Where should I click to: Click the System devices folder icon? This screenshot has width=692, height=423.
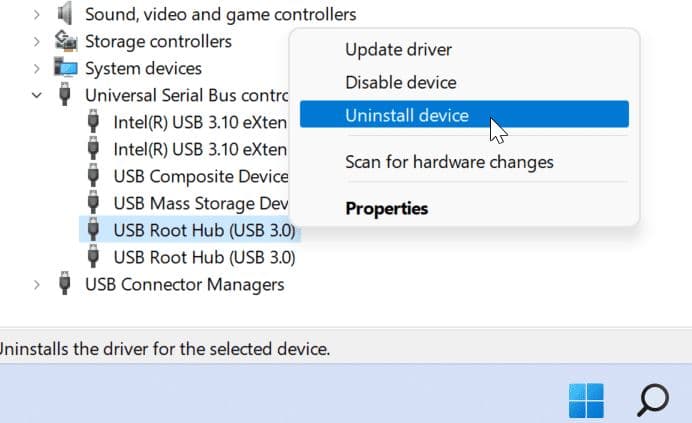point(65,68)
